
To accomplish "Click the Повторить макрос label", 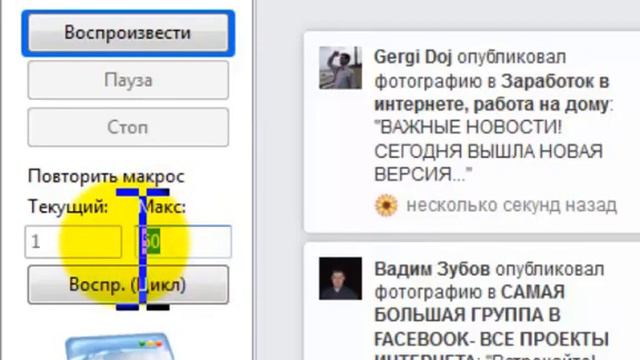I will coord(106,176).
